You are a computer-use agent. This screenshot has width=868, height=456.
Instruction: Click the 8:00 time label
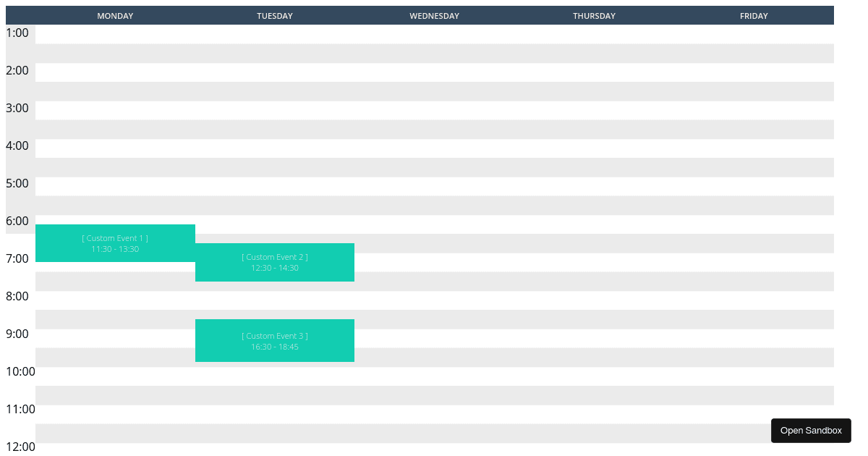click(17, 296)
